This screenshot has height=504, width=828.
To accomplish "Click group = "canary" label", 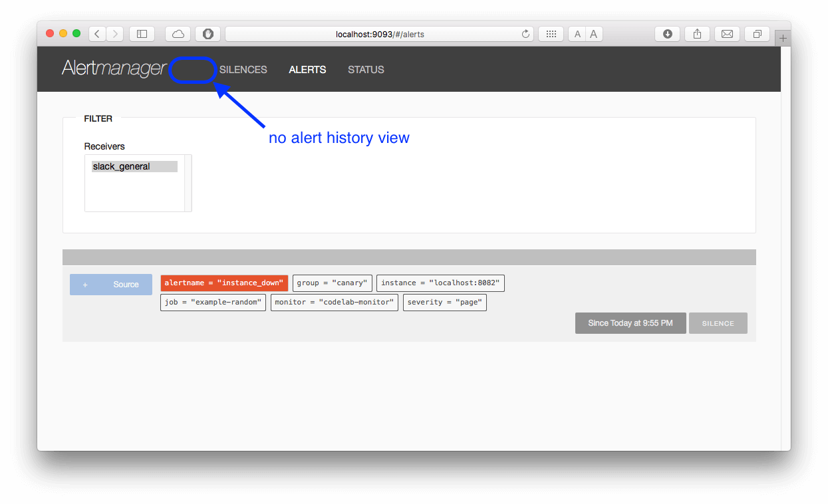I will click(x=333, y=283).
